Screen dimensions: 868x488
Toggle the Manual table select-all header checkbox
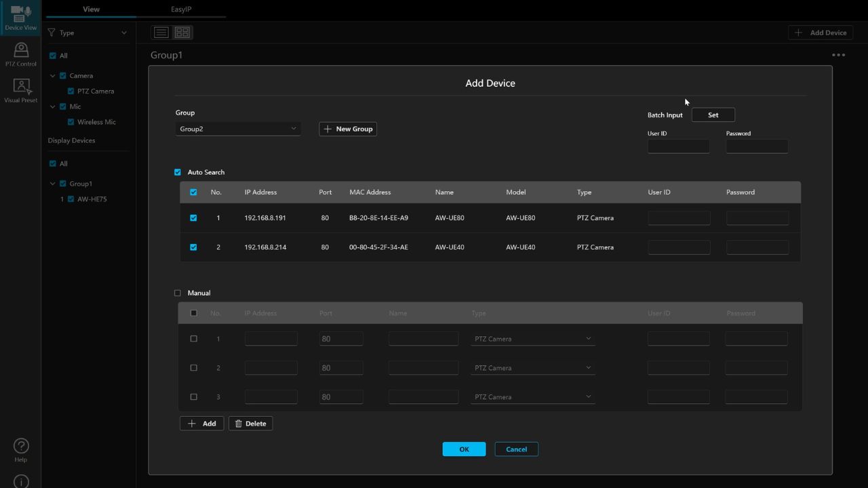tap(194, 313)
